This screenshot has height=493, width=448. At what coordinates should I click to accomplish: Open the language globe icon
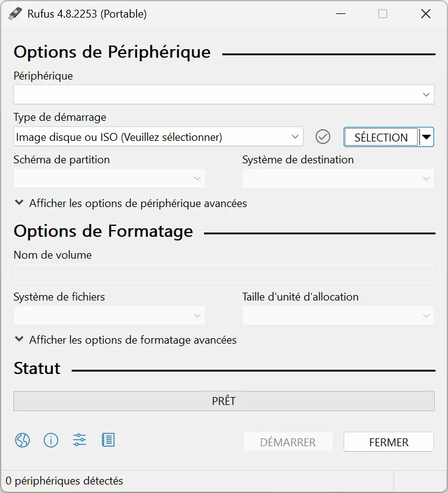click(22, 440)
